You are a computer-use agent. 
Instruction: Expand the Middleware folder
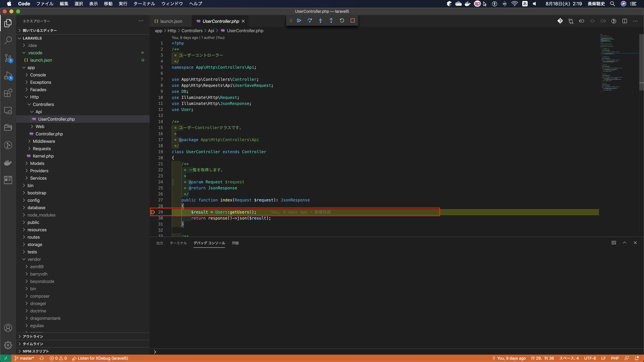(44, 141)
